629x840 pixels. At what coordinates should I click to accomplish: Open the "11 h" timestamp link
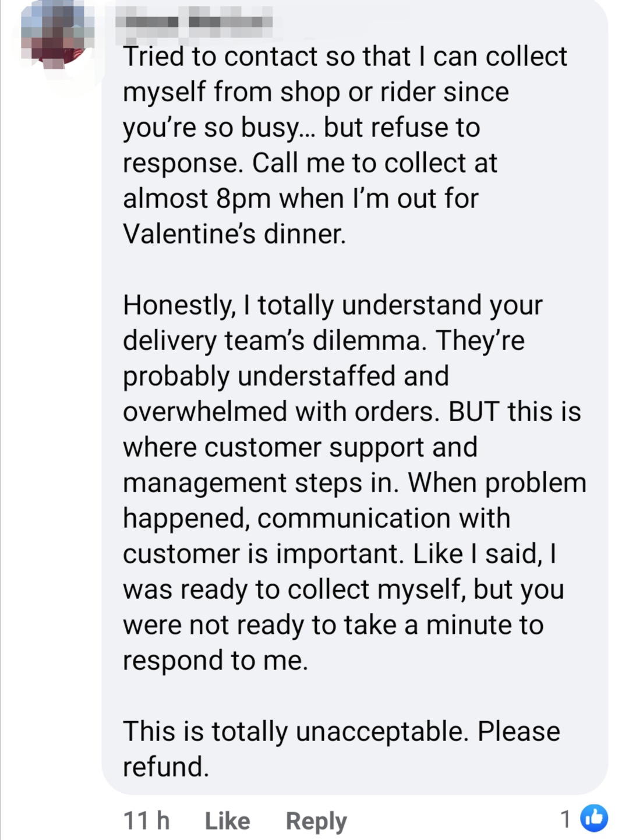click(x=146, y=821)
